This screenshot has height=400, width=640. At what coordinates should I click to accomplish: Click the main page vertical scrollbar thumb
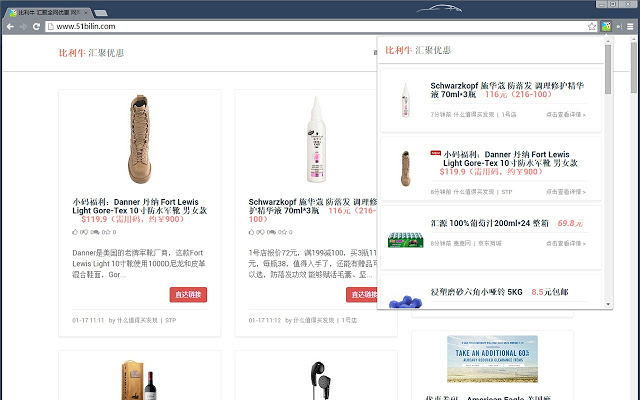click(x=634, y=67)
